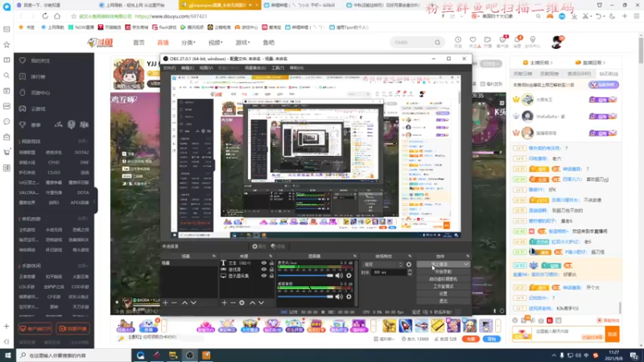Open Douyu history clock icon
This screenshot has width=644, height=362.
458,39
